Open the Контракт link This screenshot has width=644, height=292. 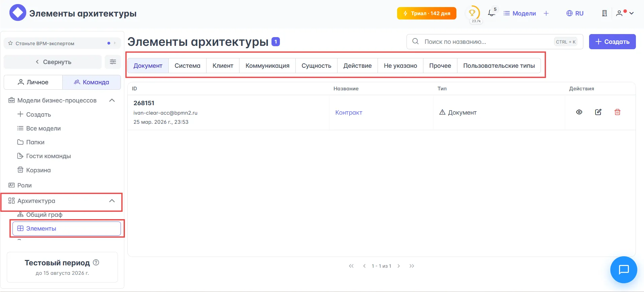[349, 113]
